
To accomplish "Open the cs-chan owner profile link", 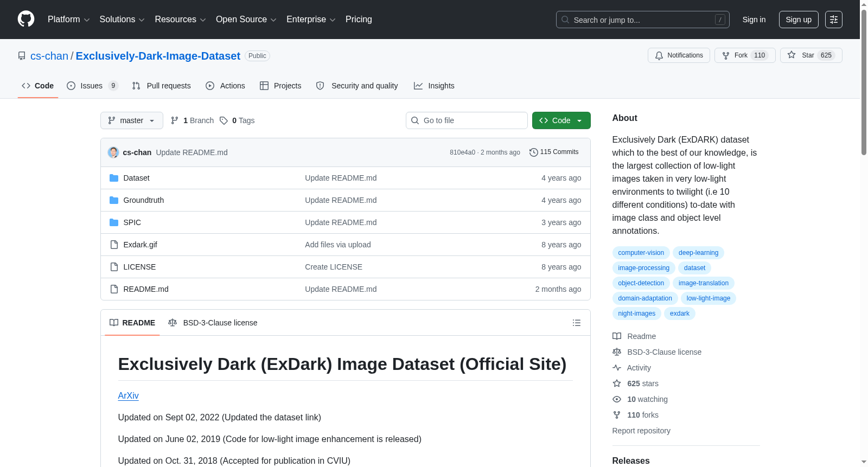I will pos(49,56).
